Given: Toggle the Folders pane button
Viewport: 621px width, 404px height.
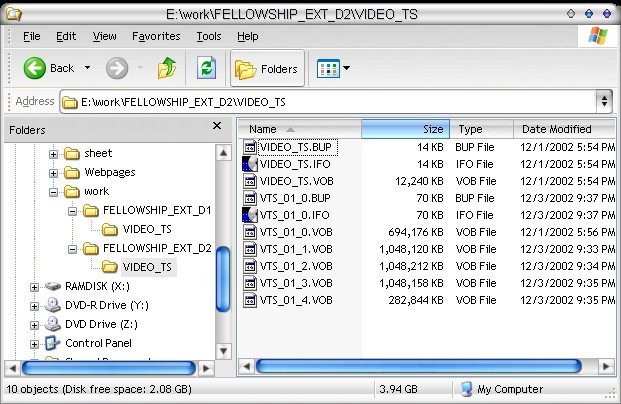Looking at the screenshot, I should [x=267, y=69].
